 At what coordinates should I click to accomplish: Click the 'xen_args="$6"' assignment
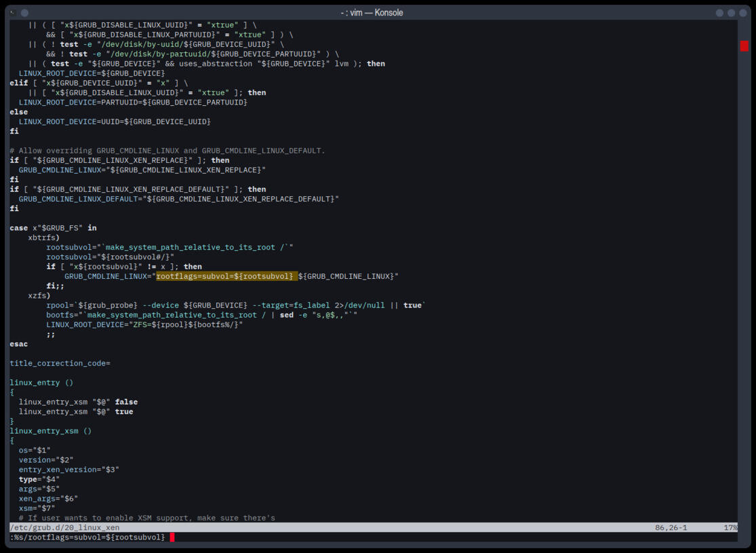click(48, 499)
